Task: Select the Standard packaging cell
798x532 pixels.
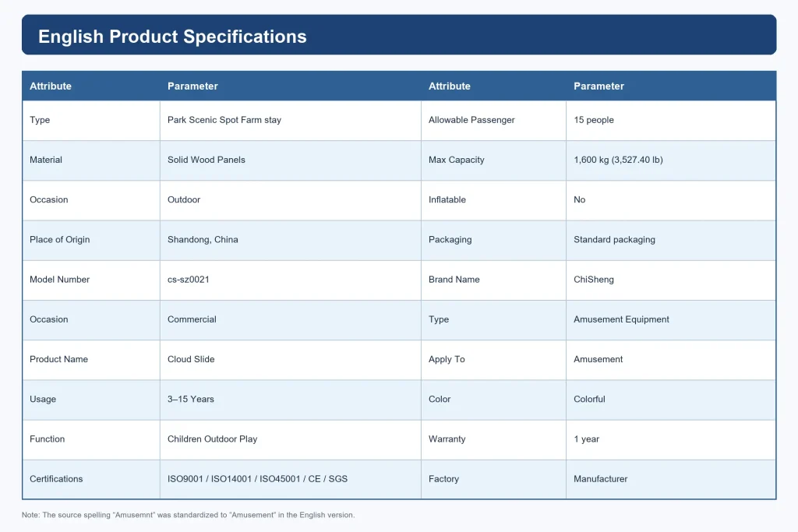Action: click(671, 240)
